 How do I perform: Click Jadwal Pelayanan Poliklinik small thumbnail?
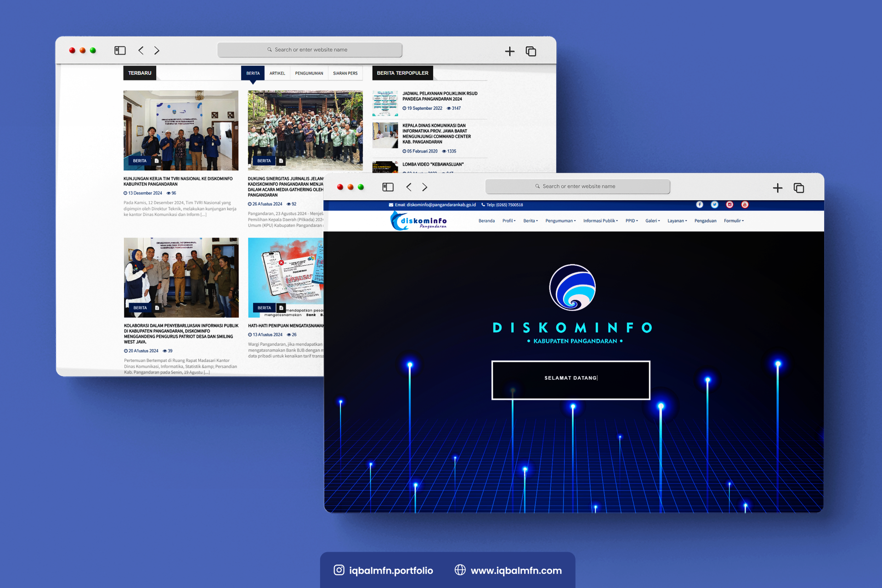coord(385,103)
